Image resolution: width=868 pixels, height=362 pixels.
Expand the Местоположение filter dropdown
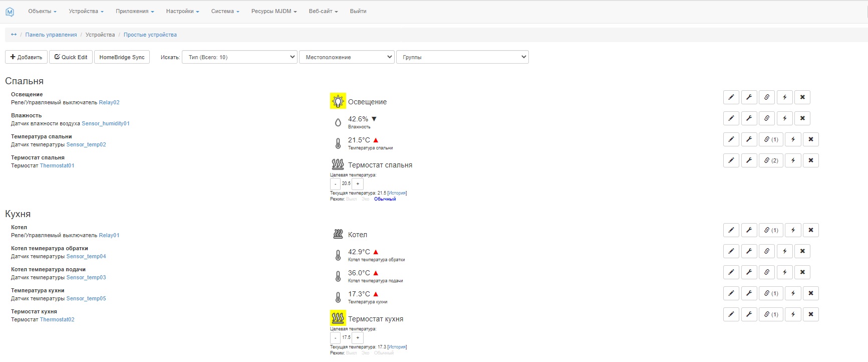tap(347, 57)
